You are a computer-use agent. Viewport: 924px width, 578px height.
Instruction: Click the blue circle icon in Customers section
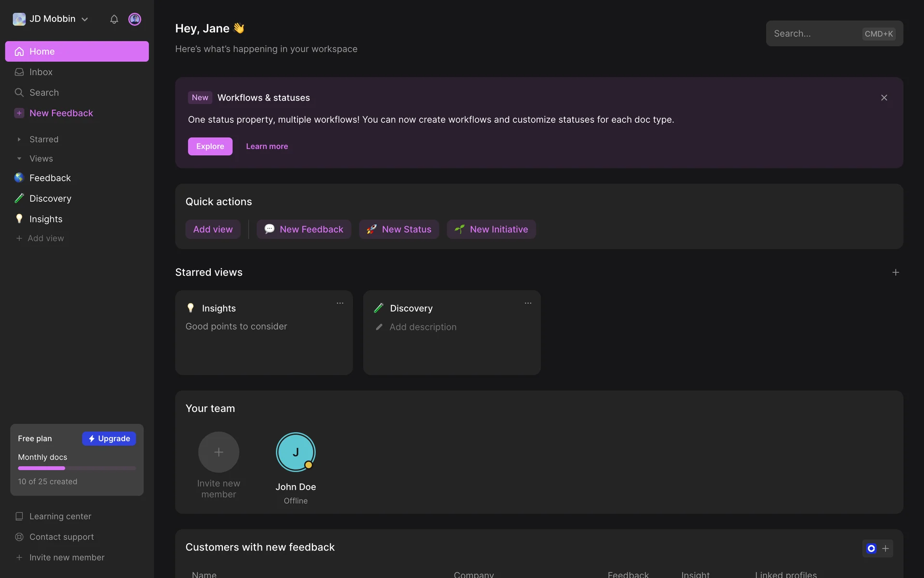point(871,549)
